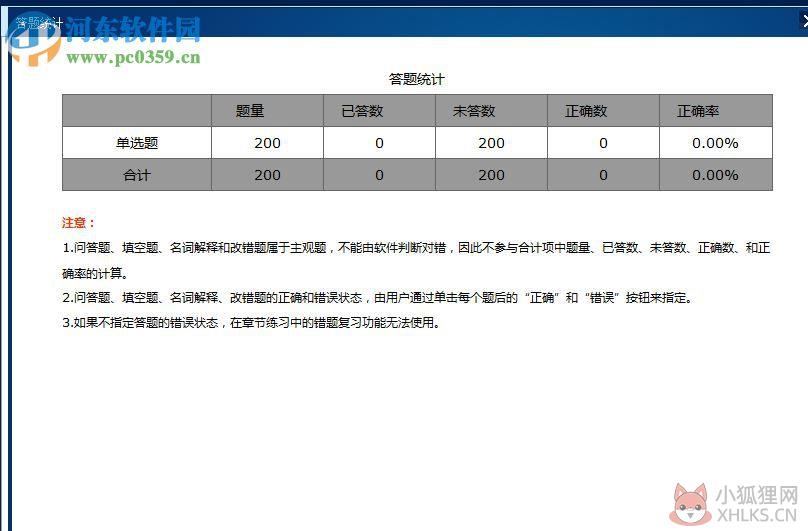Click the 0.00% 正确率 in 合计 row
This screenshot has width=808, height=531.
pos(715,175)
